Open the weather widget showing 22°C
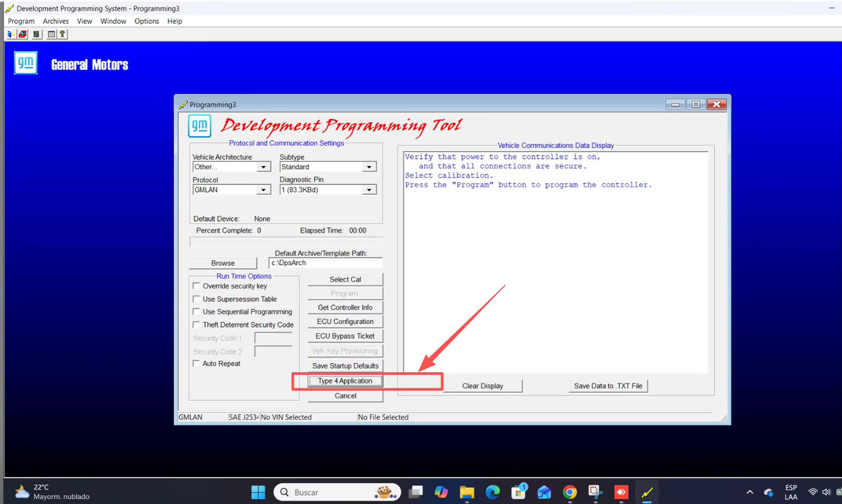The height and width of the screenshot is (504, 842). point(52,491)
